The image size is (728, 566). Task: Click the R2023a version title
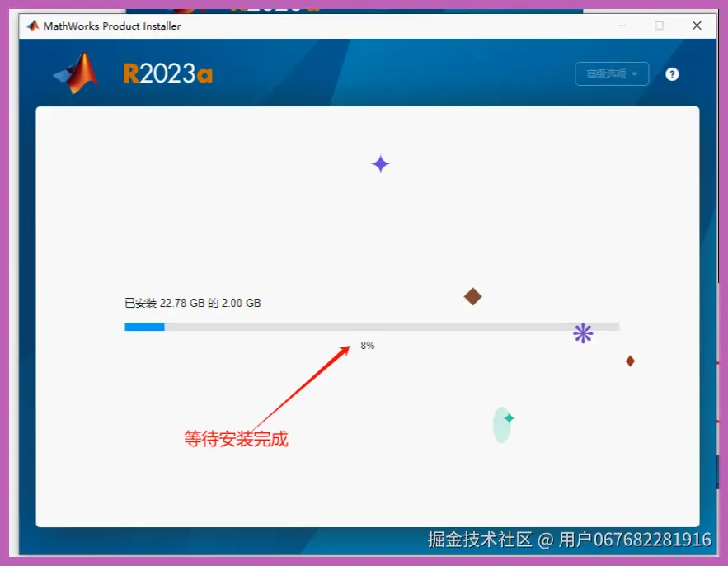point(168,73)
